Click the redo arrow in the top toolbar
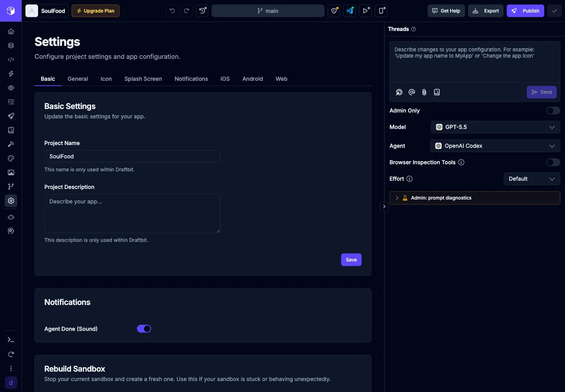 [x=187, y=11]
